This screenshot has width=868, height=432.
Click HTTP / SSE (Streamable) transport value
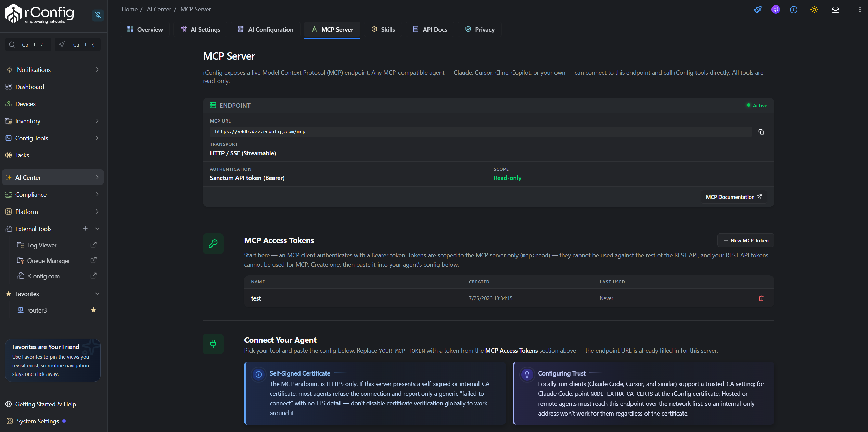(x=243, y=153)
